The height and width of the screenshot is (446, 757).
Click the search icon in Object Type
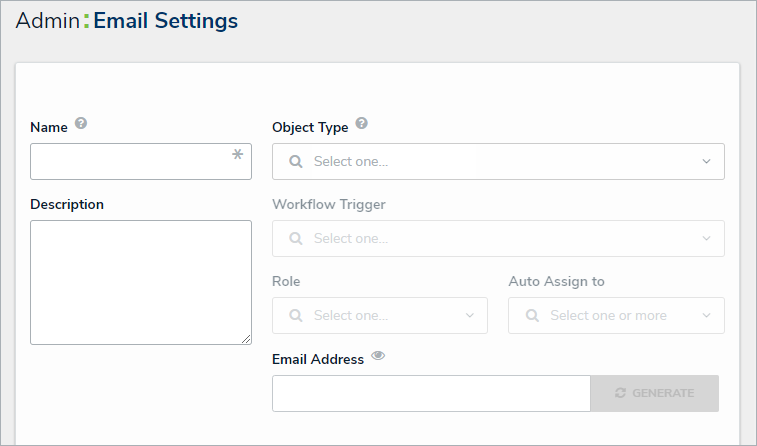(x=295, y=161)
